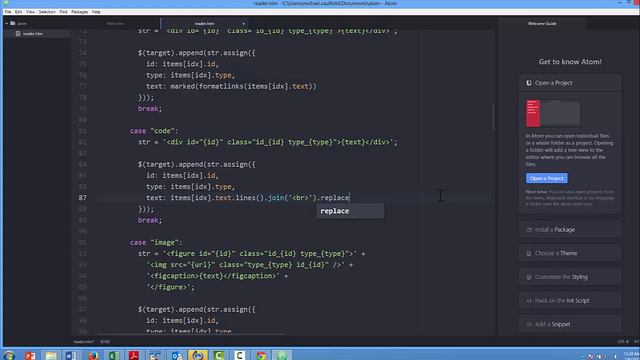Click the repo icon beside Open a Project
This screenshot has width=640, height=360.
pyautogui.click(x=529, y=83)
